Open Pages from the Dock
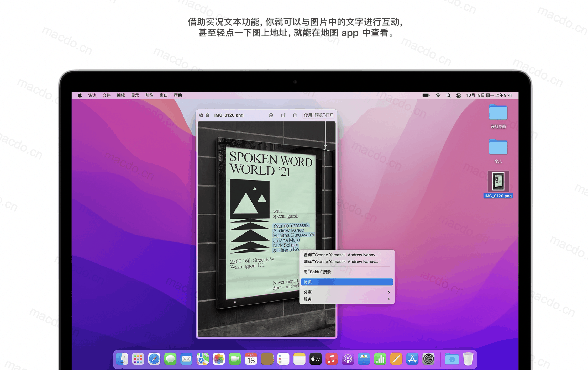Viewport: 588px width, 370px height. (396, 359)
